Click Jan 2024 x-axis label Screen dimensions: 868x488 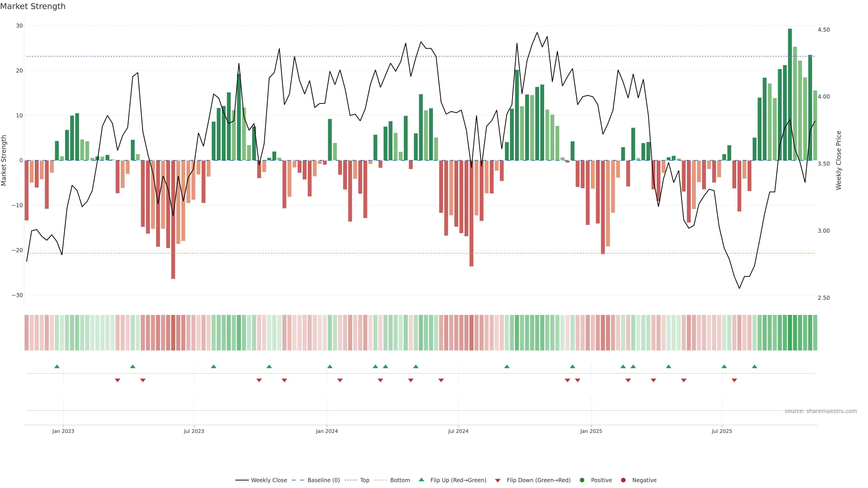click(x=326, y=431)
